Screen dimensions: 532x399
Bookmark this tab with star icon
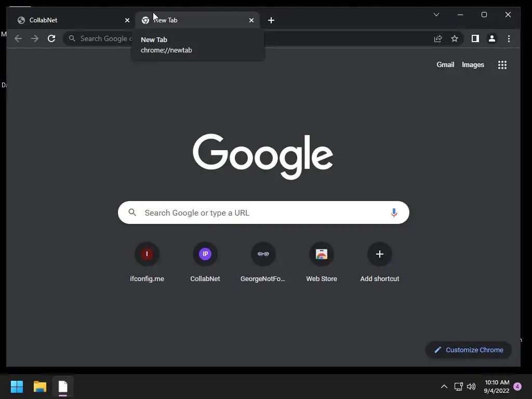(455, 38)
